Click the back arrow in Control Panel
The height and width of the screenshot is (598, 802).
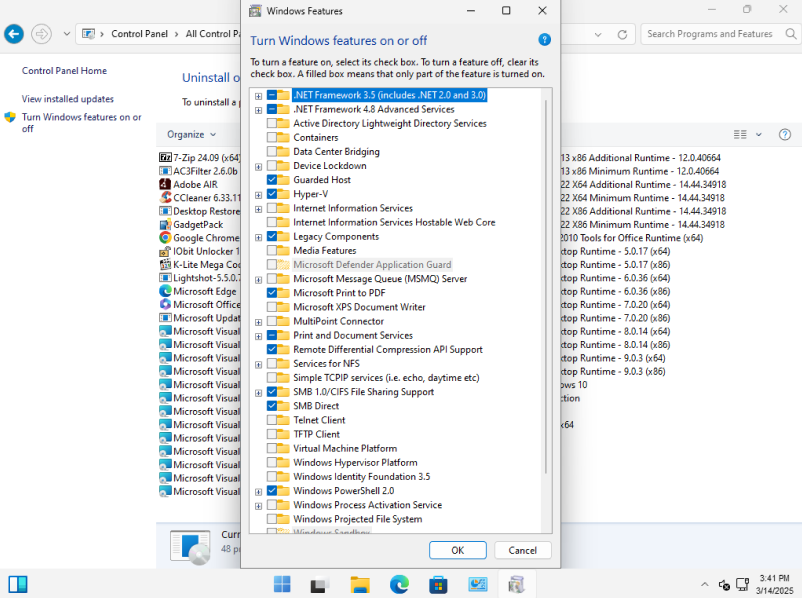click(14, 34)
